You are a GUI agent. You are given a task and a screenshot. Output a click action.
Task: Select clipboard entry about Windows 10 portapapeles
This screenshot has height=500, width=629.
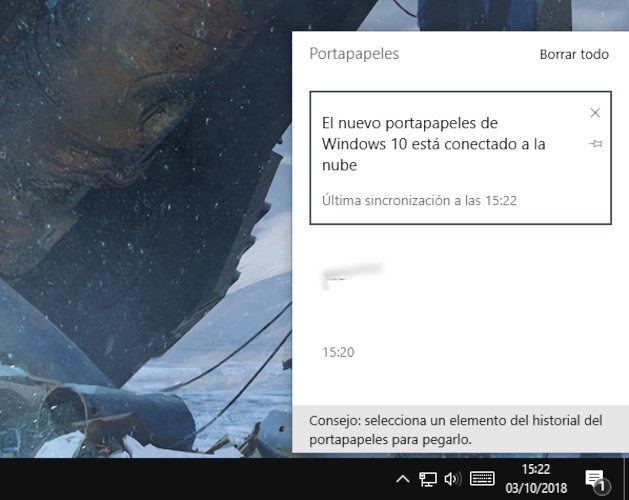(x=461, y=158)
